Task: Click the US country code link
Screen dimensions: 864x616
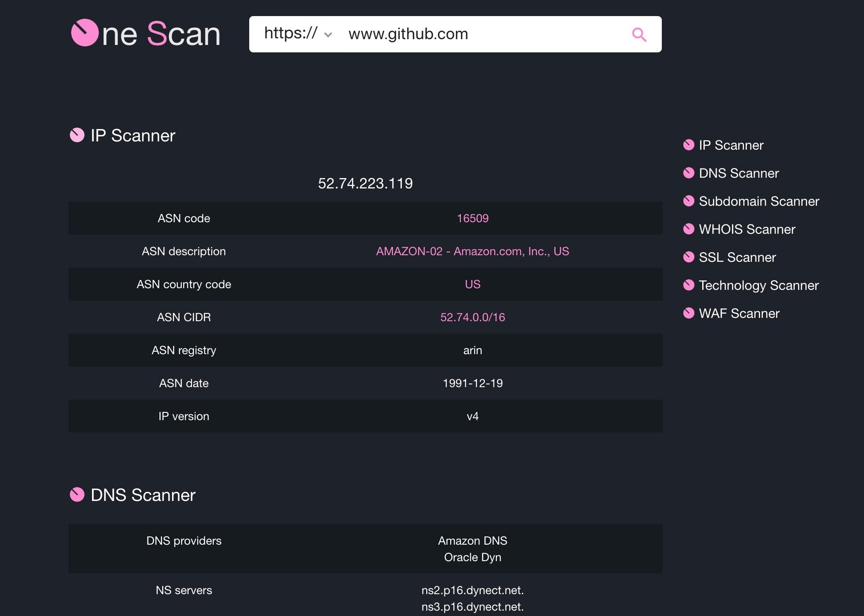Action: tap(472, 284)
